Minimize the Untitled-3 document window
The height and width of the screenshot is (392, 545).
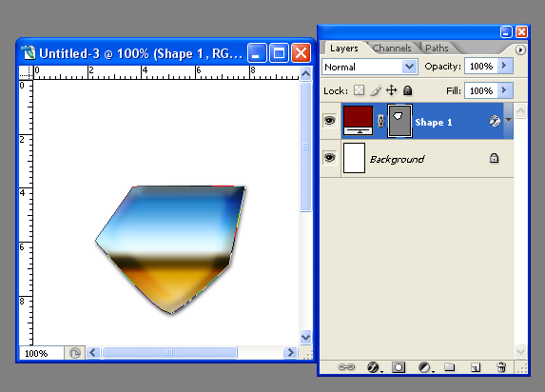point(257,53)
